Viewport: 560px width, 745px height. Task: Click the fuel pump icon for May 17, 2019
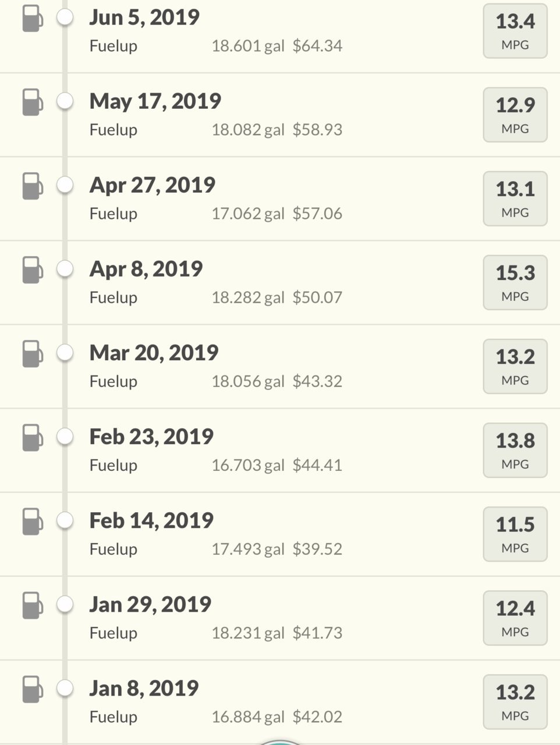(33, 102)
